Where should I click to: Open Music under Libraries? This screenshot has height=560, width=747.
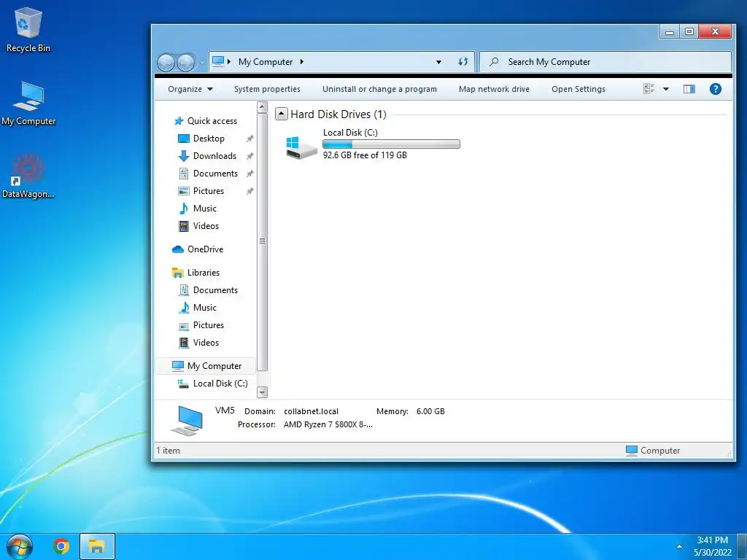tap(204, 308)
